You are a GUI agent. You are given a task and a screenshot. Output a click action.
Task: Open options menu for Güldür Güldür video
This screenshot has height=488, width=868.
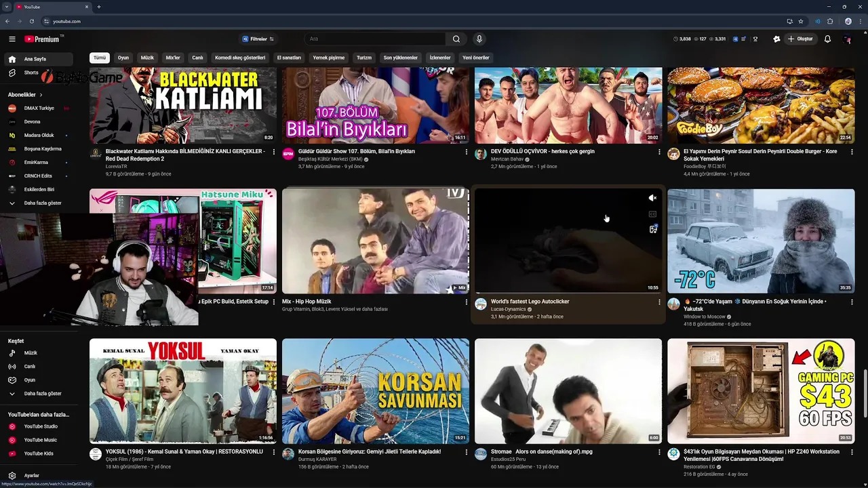[x=466, y=152]
